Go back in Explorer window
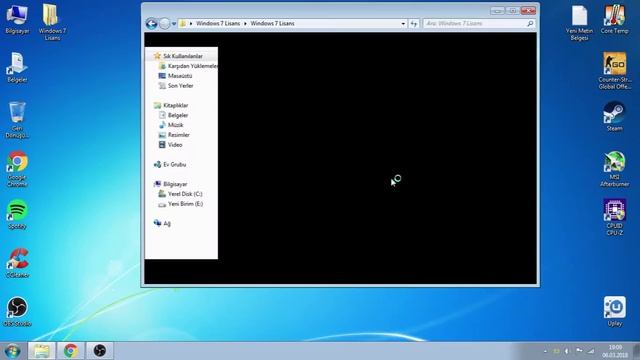640x360 pixels. coord(151,24)
